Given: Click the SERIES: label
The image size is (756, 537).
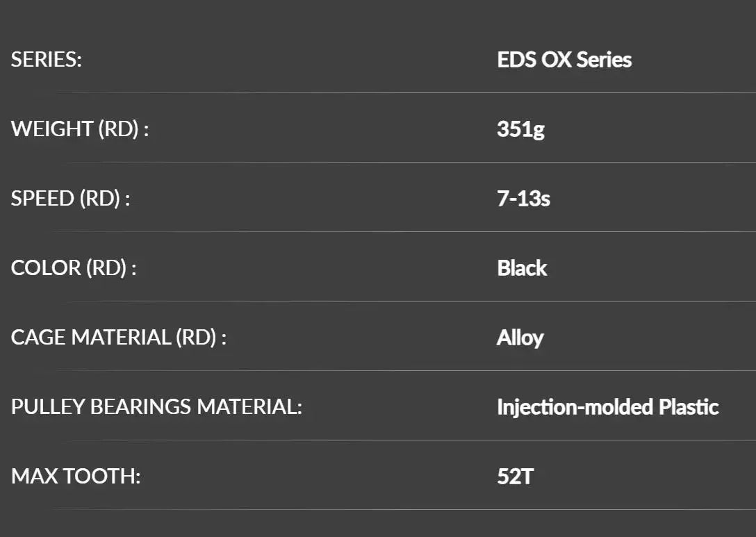Looking at the screenshot, I should pyautogui.click(x=47, y=60).
